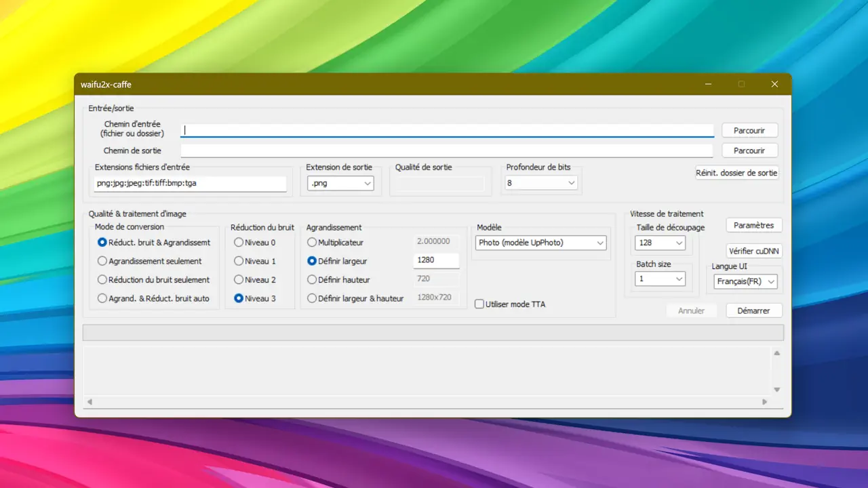Open the Langue UI dropdown
The height and width of the screenshot is (488, 868).
[745, 281]
